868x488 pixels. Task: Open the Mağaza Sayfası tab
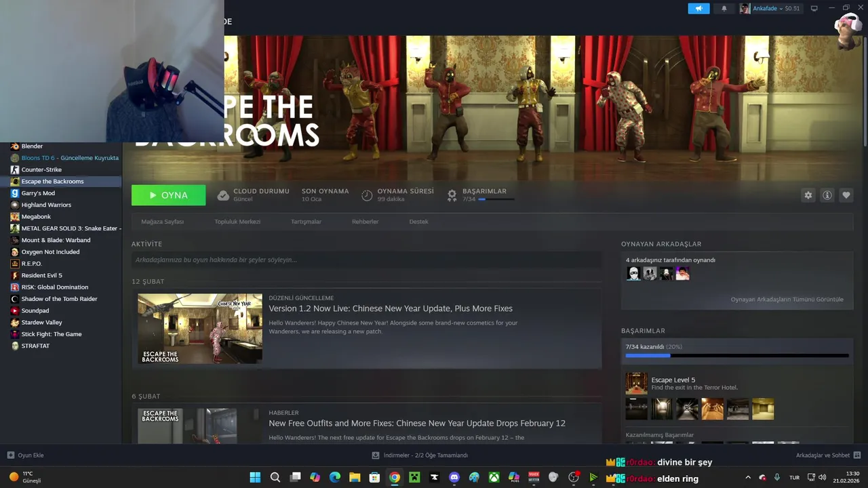pos(163,222)
